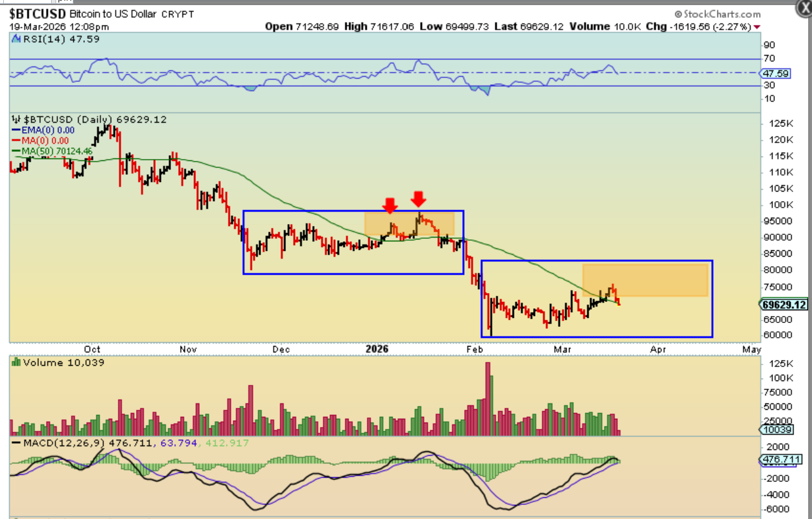Image resolution: width=812 pixels, height=519 pixels.
Task: Click the Feb label on date axis
Action: click(x=474, y=349)
